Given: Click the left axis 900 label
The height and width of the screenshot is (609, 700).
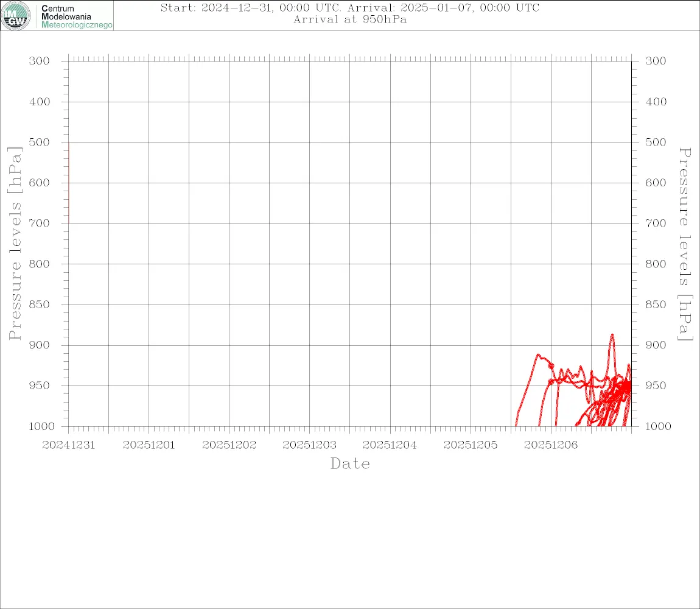Looking at the screenshot, I should tap(40, 345).
